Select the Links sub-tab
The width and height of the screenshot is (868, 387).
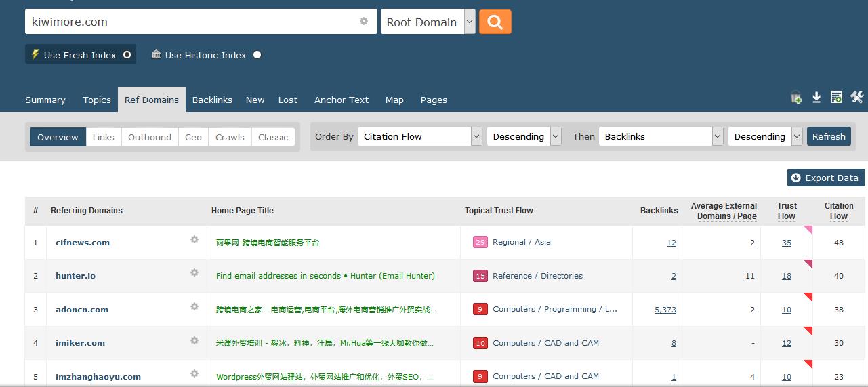pos(104,137)
